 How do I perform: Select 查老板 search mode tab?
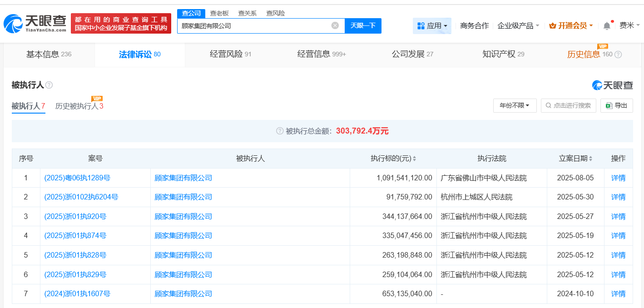(219, 13)
